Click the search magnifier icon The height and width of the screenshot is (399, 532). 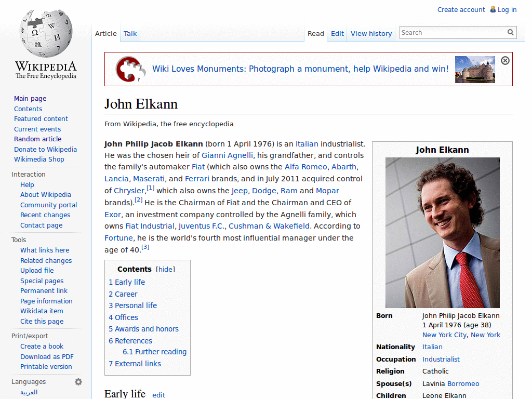tap(510, 32)
